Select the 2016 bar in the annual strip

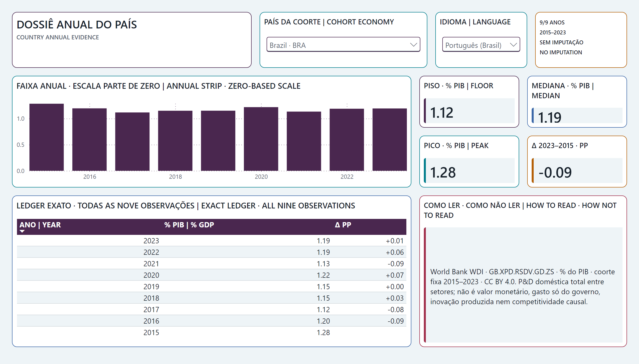89,140
